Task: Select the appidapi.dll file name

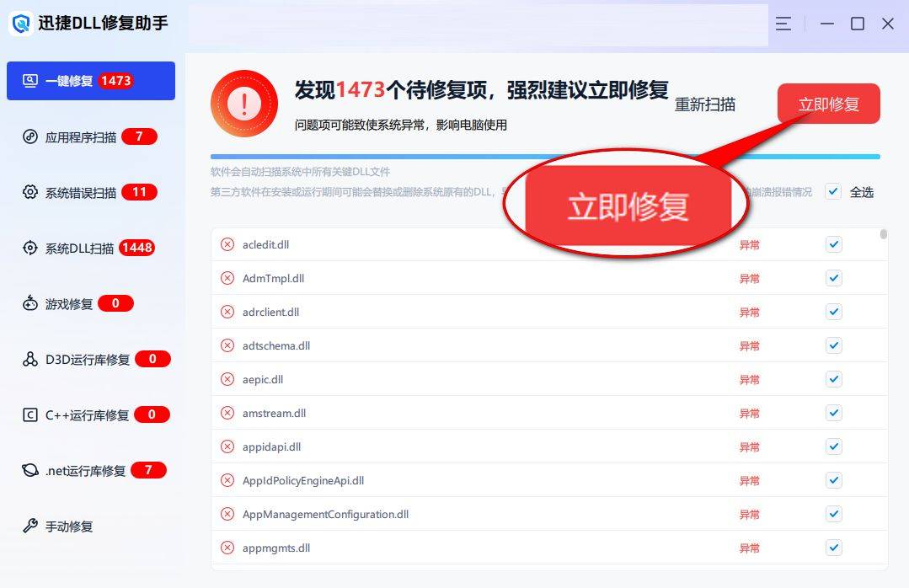Action: point(271,446)
